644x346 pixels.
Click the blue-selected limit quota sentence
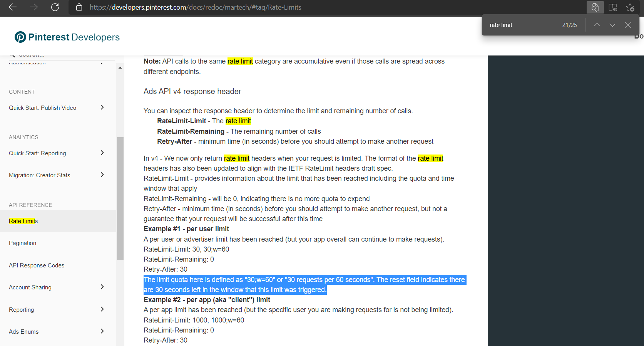pos(304,285)
